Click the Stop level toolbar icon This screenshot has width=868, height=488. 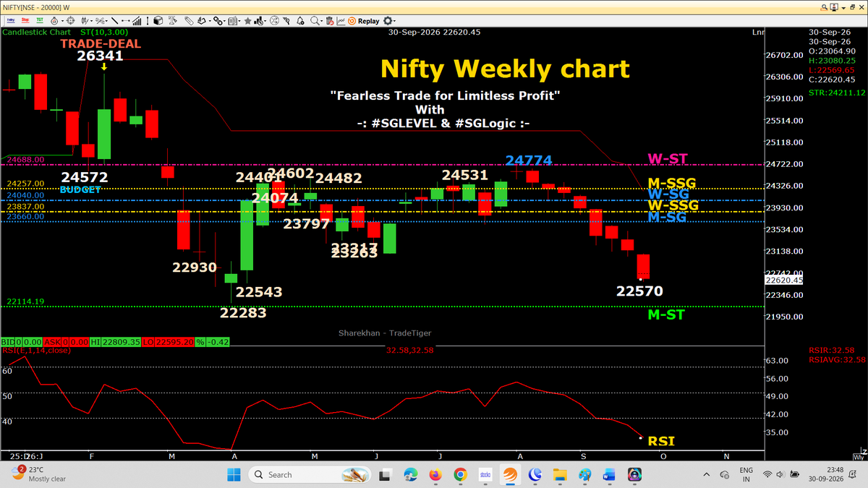(x=25, y=21)
